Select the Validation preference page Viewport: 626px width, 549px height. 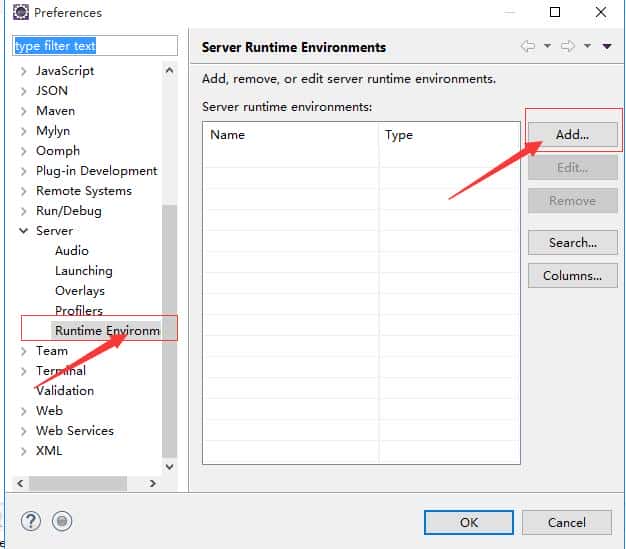65,390
